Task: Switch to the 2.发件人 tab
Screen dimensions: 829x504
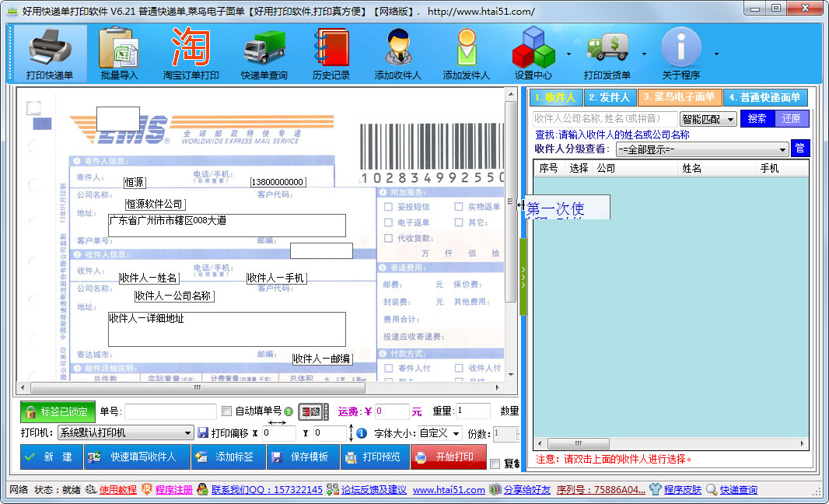Action: [610, 97]
